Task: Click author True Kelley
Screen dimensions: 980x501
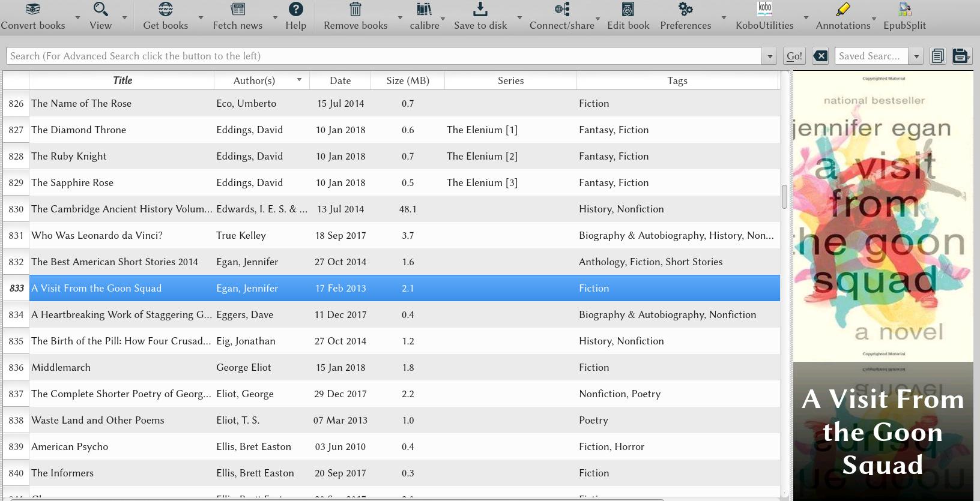Action: [241, 235]
